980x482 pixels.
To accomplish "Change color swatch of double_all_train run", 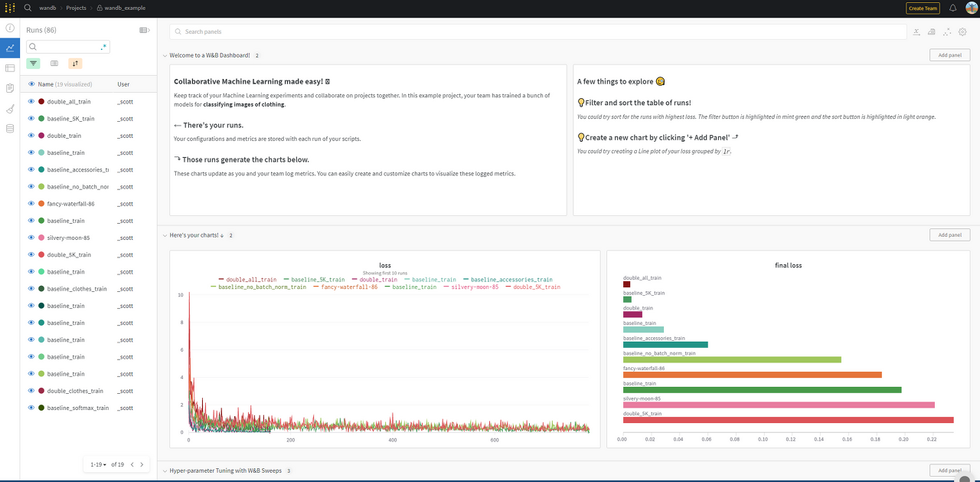I will [41, 101].
